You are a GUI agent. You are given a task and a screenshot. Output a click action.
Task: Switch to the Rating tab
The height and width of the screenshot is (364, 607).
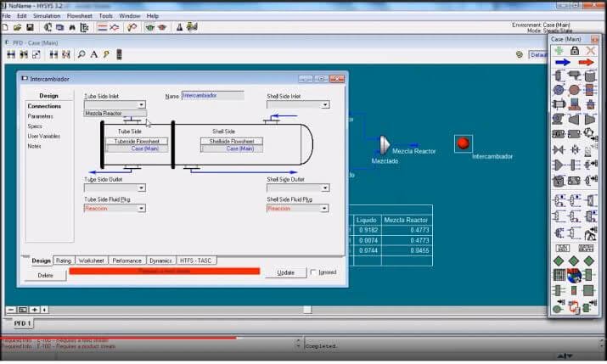pyautogui.click(x=64, y=260)
